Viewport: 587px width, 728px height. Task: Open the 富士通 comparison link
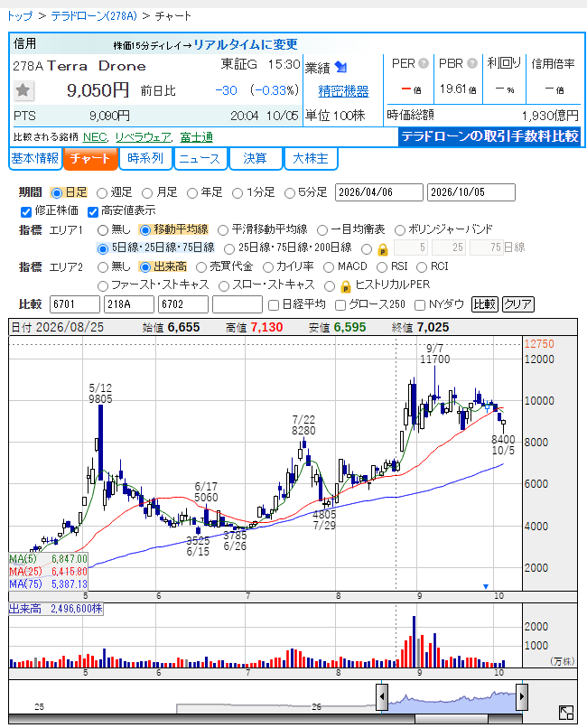(x=196, y=137)
